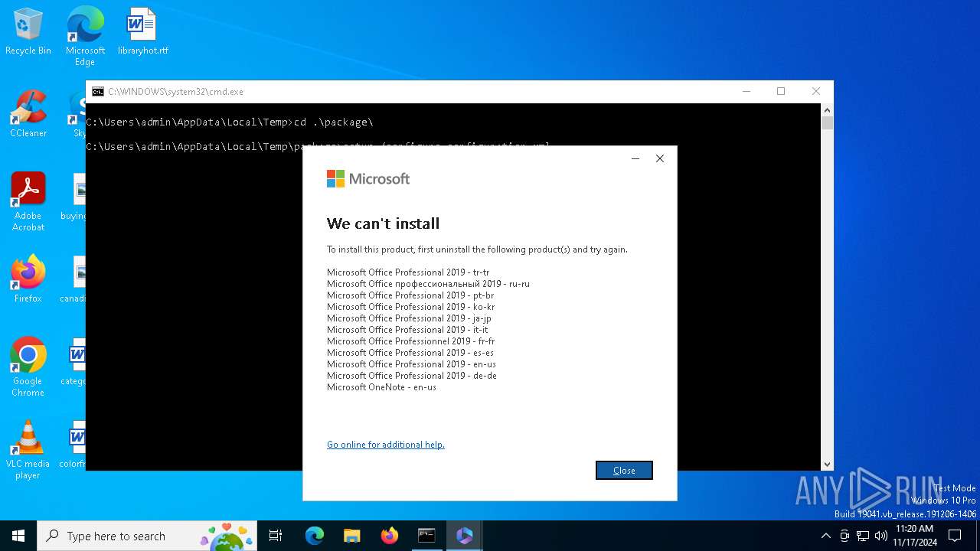Open File Explorer from the taskbar
The image size is (980, 551).
(x=352, y=536)
